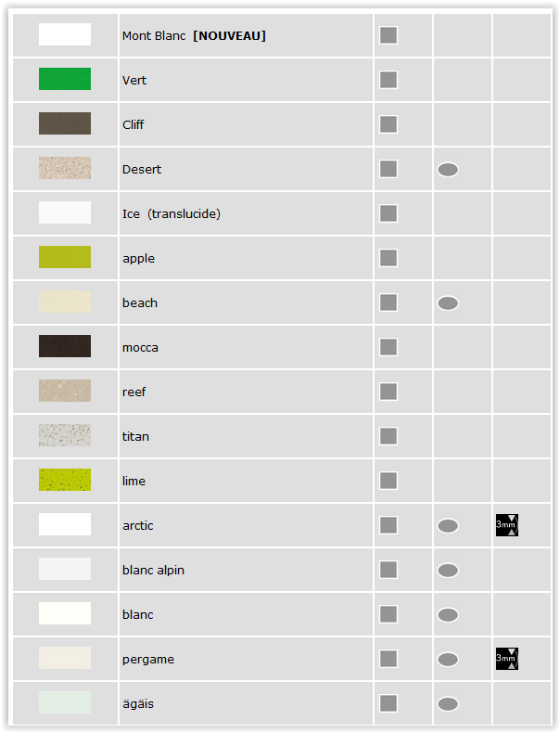Click the 3mm thickness icon for pergame
This screenshot has height=733, width=560.
[507, 659]
